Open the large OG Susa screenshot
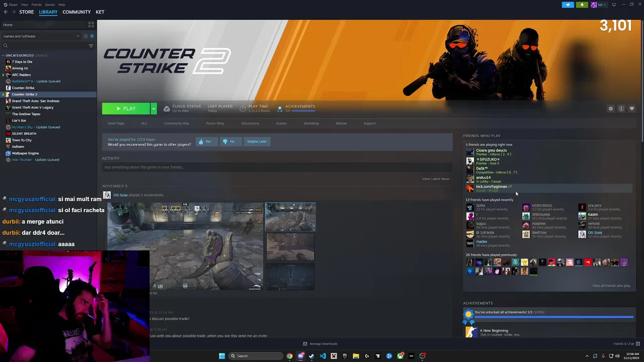 point(185,247)
